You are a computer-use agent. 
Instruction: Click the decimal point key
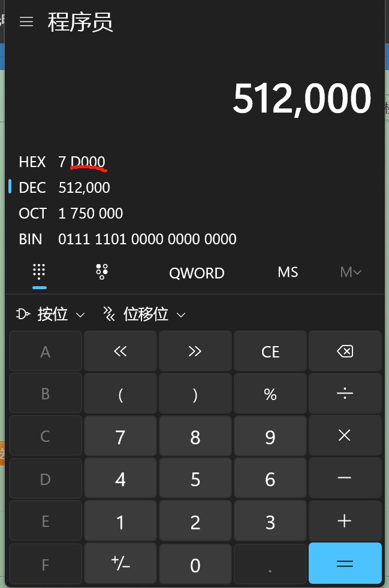click(270, 563)
